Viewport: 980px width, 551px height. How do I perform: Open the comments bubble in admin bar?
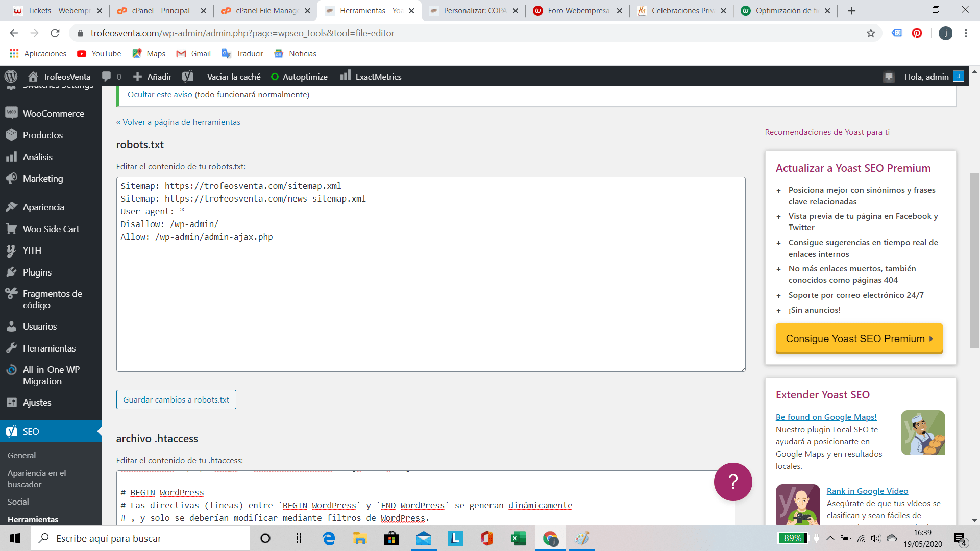(112, 77)
